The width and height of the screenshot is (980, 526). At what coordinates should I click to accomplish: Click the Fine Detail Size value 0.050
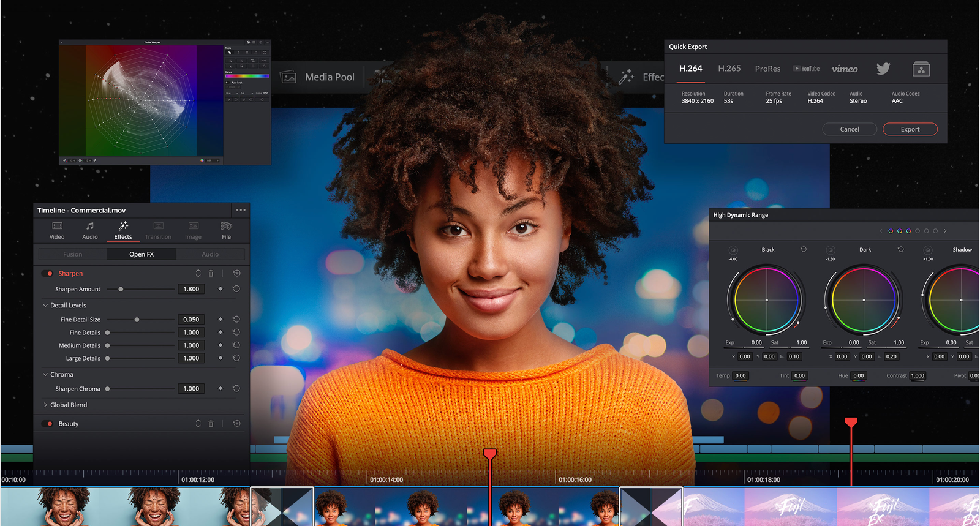[x=191, y=320]
